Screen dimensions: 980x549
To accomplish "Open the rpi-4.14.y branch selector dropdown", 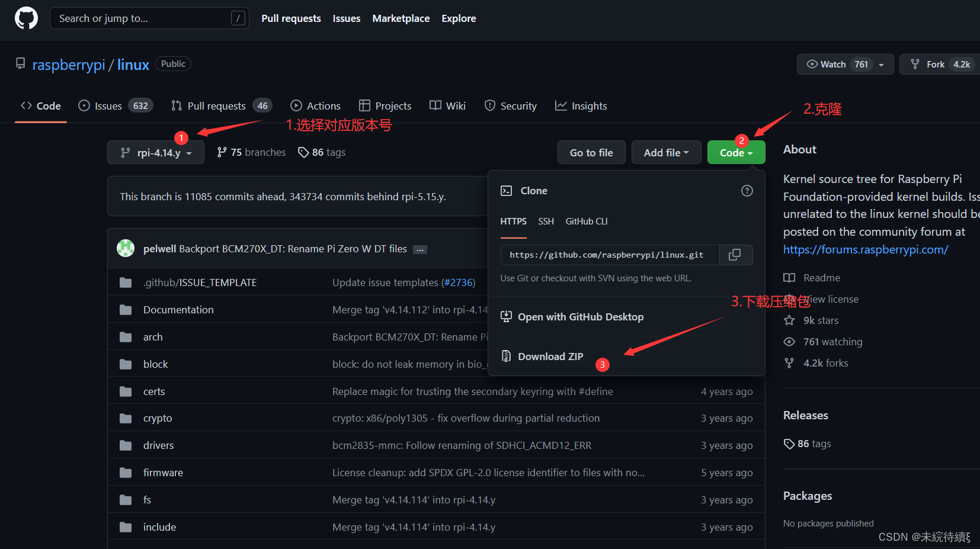I will (x=156, y=153).
